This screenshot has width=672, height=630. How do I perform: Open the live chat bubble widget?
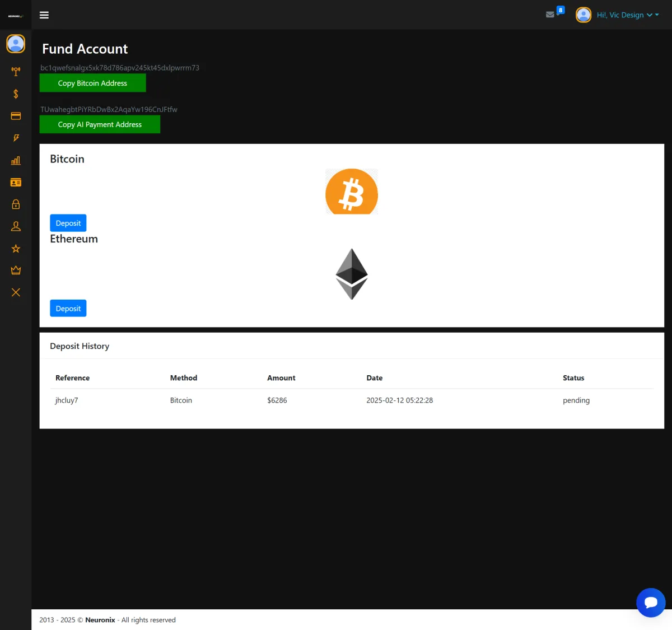point(651,603)
